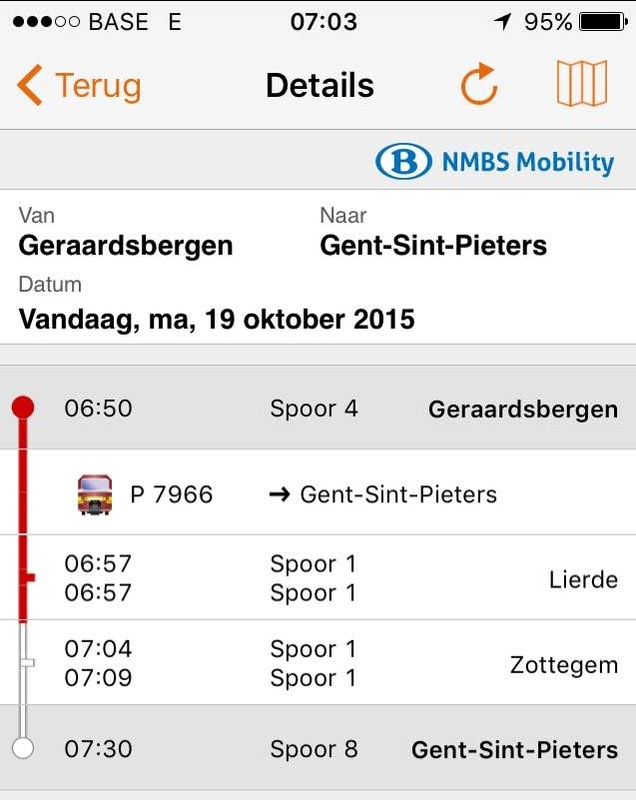Select the Zottegem stop row
636x800 pixels.
pos(318,663)
